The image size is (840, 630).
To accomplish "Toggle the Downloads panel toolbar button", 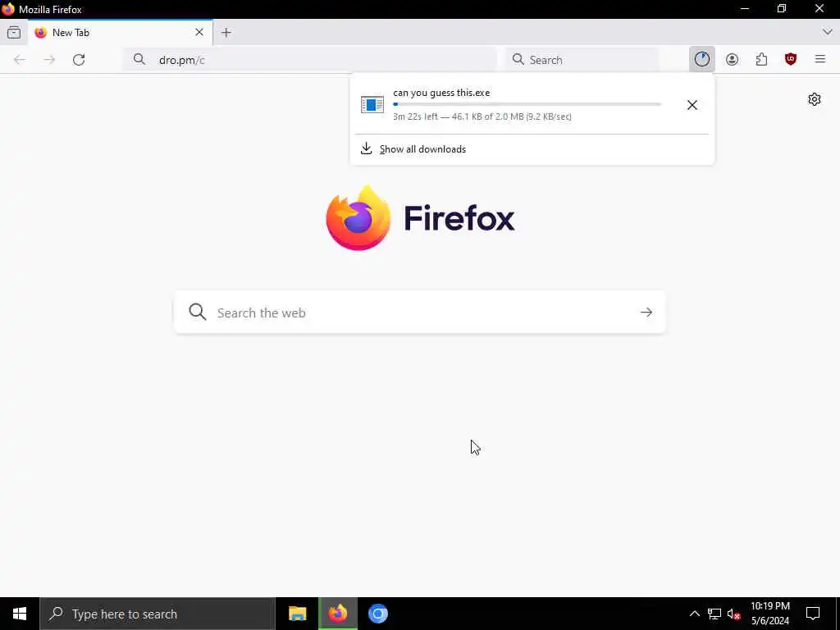I will click(702, 59).
